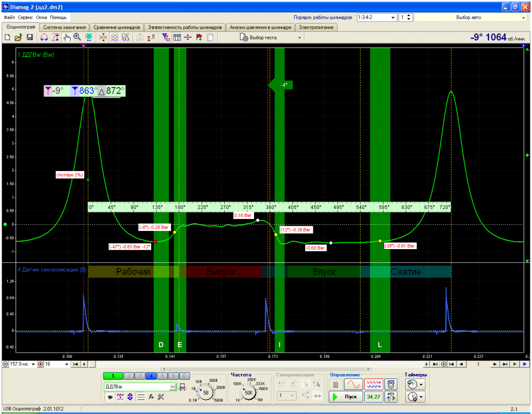Open the 16 value dropdown
This screenshot has width=532, height=414.
66,364
